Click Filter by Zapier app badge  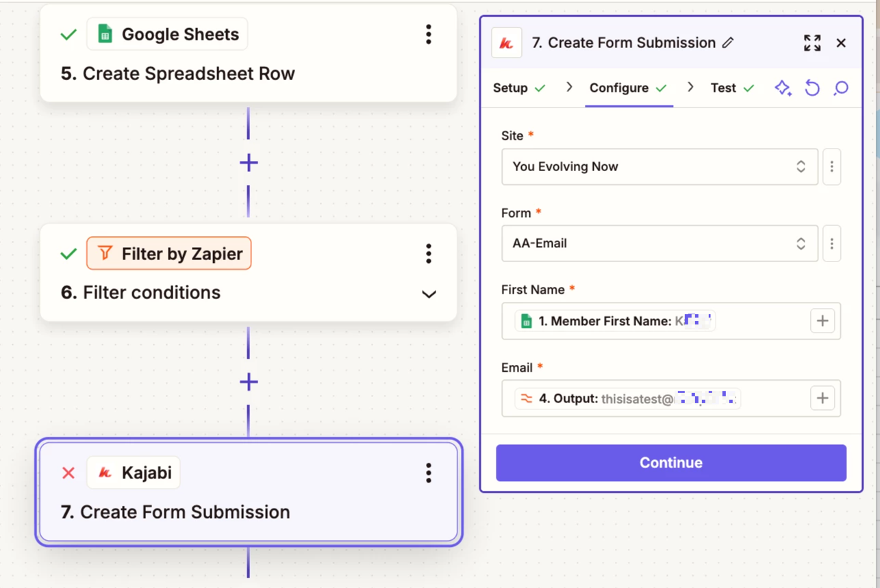pyautogui.click(x=169, y=254)
